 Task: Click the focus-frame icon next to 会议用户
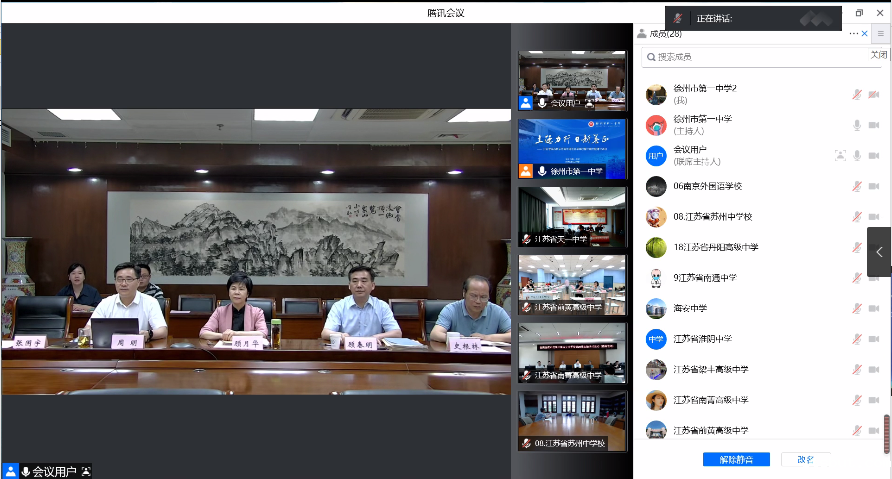pyautogui.click(x=840, y=156)
